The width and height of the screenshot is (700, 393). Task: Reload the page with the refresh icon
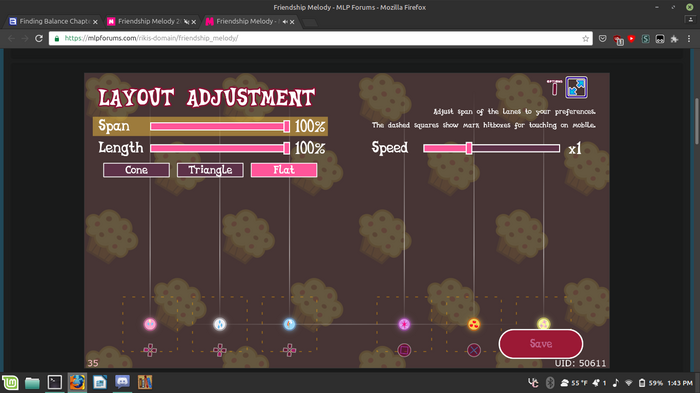click(39, 38)
